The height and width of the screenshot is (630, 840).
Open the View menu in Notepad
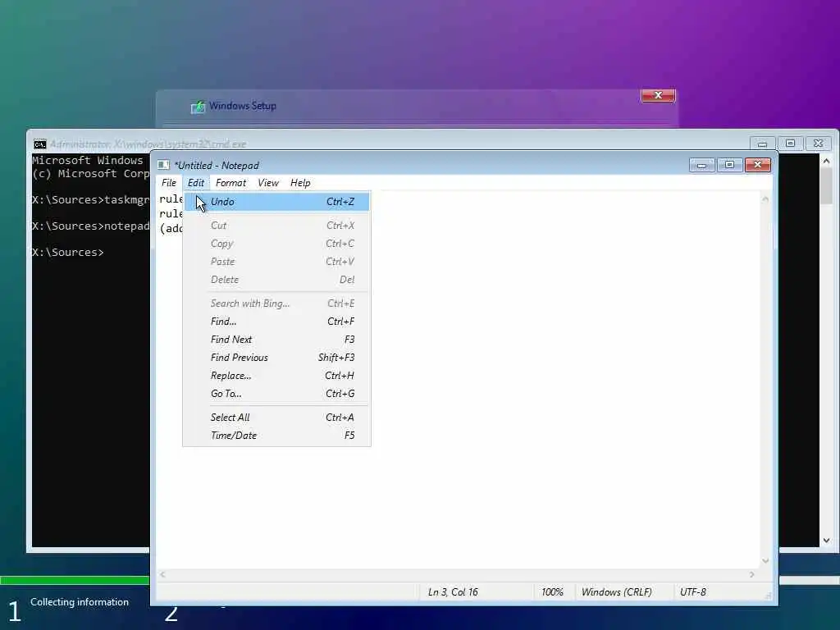(x=268, y=183)
